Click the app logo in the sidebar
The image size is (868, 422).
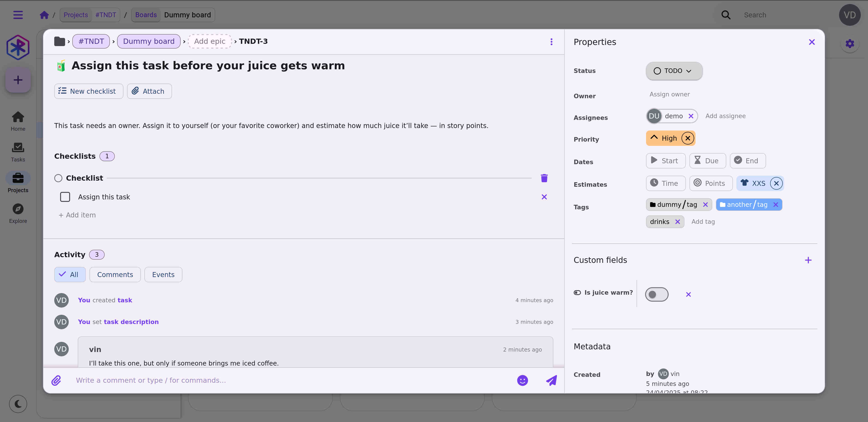(18, 47)
